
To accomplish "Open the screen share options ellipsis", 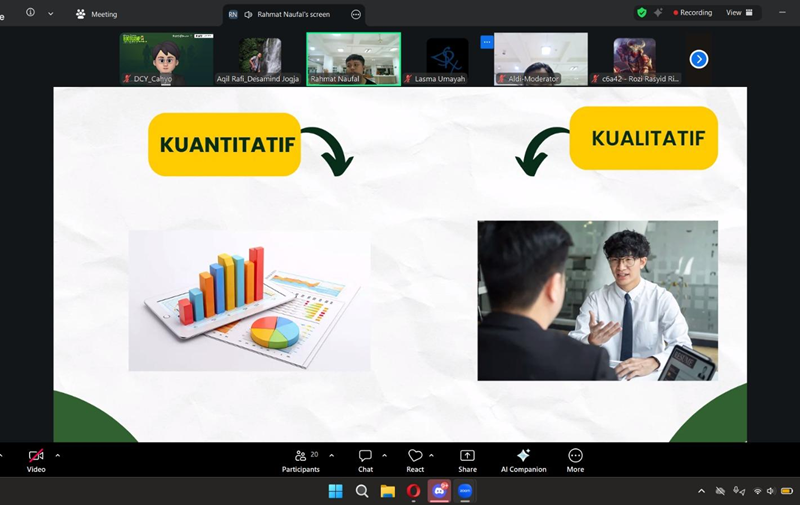I will 356,14.
